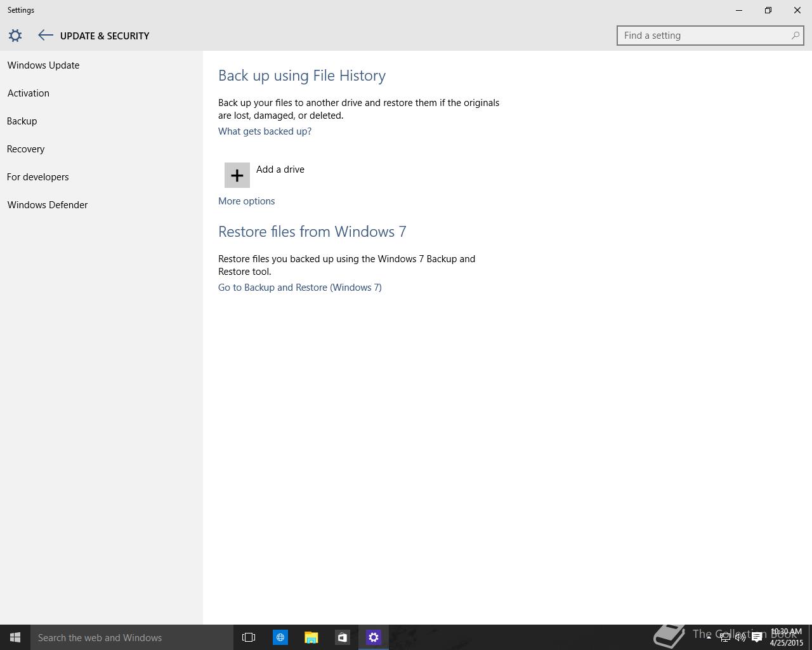
Task: Close the Settings window
Action: coord(797,10)
